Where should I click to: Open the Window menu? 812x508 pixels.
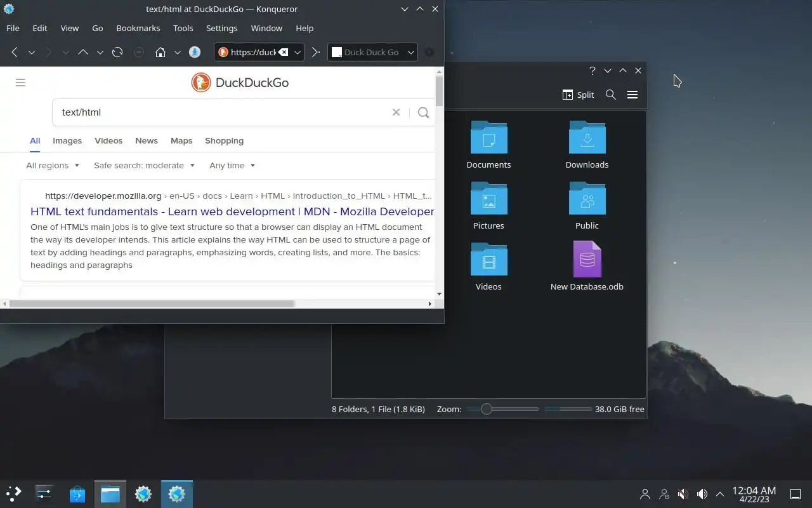(x=266, y=28)
